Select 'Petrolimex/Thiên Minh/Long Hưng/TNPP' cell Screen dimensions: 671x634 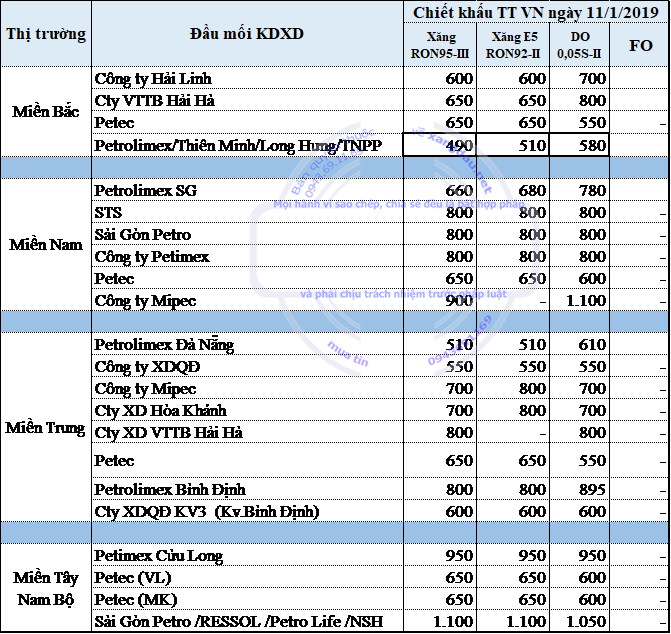247,145
